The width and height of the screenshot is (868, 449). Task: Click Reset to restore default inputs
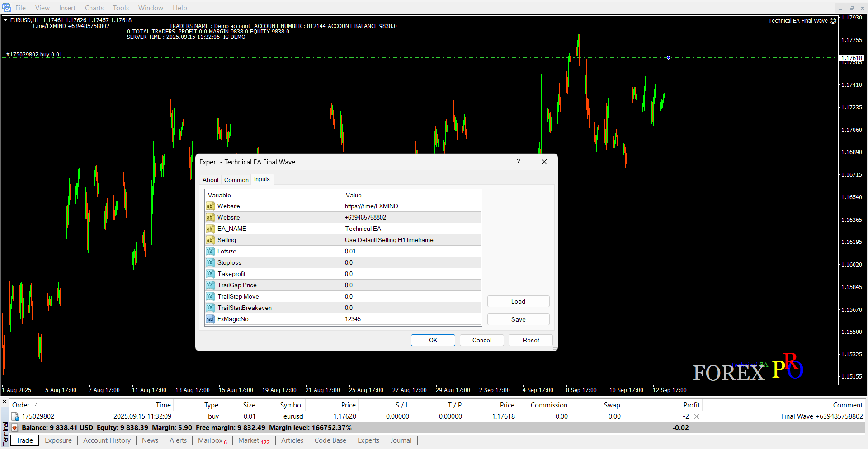pyautogui.click(x=530, y=340)
